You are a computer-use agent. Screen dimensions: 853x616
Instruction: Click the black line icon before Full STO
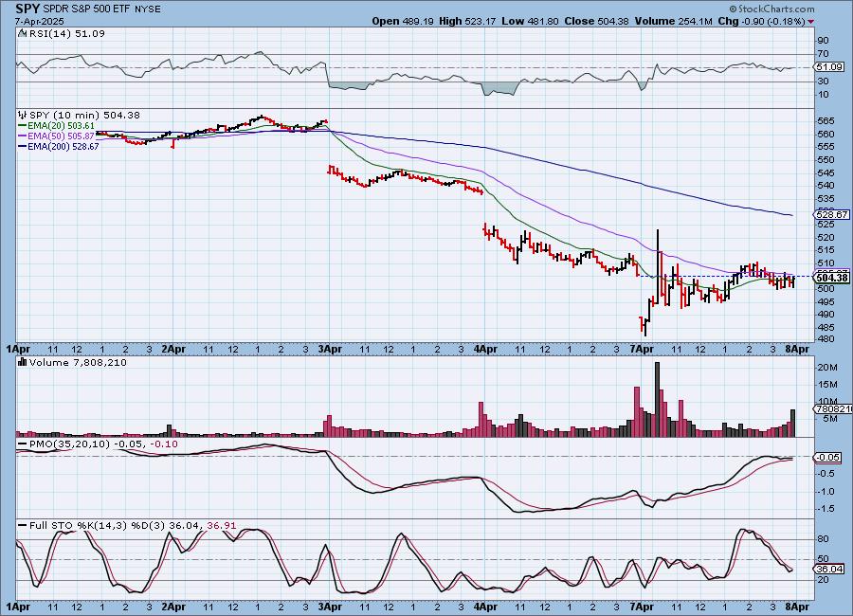(23, 526)
